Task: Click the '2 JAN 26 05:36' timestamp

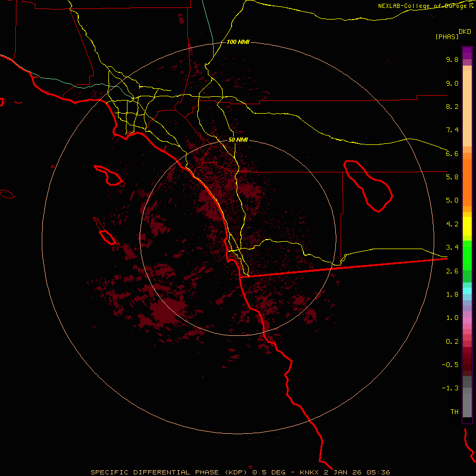Action: tap(357, 472)
